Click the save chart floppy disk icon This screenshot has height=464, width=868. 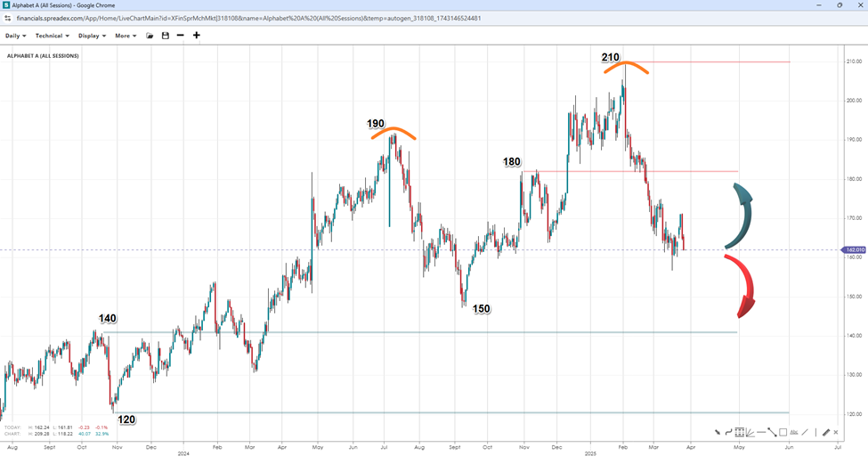pos(165,36)
